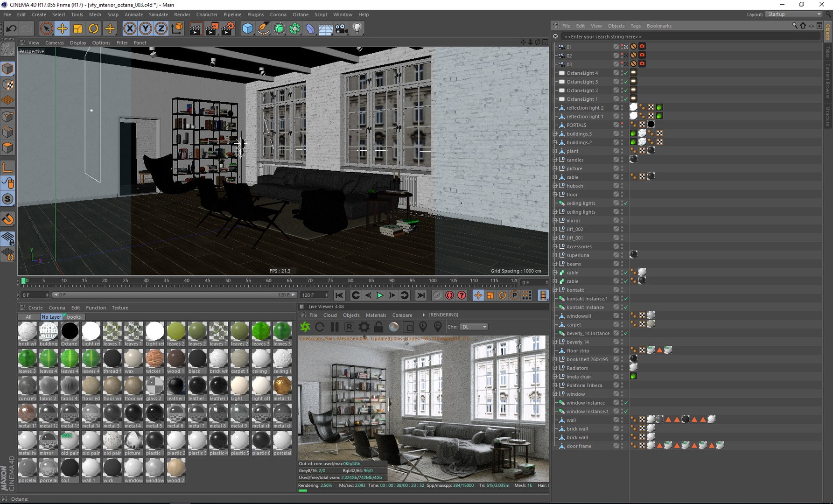
Task: Expand the candles group
Action: pyautogui.click(x=555, y=160)
